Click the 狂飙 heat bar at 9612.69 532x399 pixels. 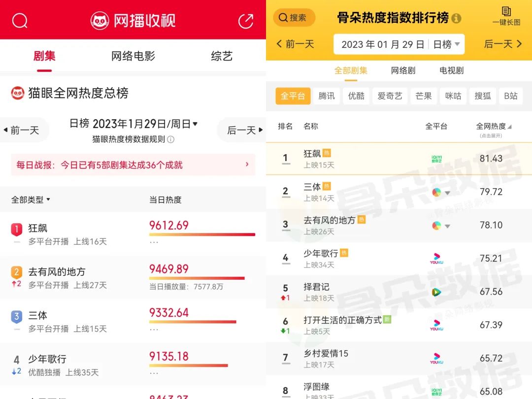pos(202,234)
